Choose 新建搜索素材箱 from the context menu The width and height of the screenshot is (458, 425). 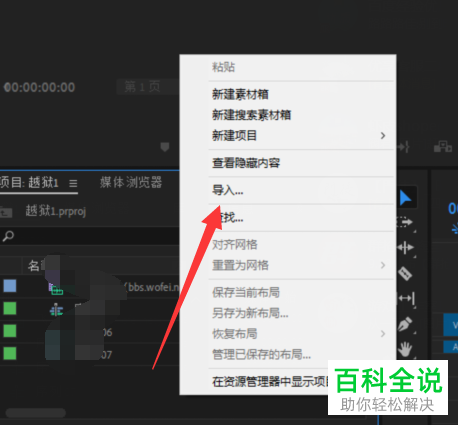point(288,115)
